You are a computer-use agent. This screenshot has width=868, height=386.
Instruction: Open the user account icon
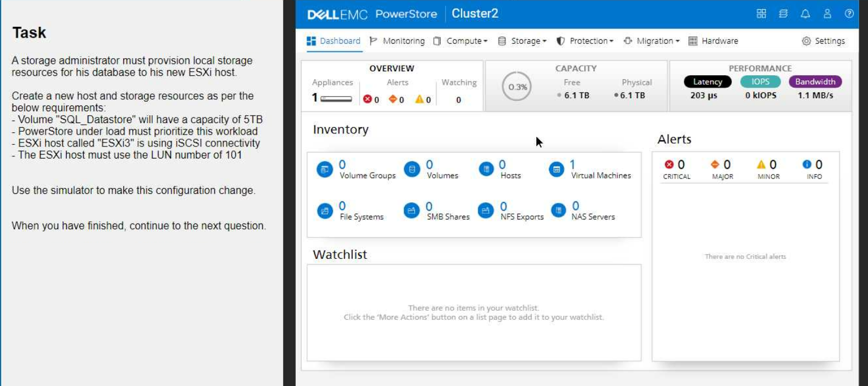(827, 14)
